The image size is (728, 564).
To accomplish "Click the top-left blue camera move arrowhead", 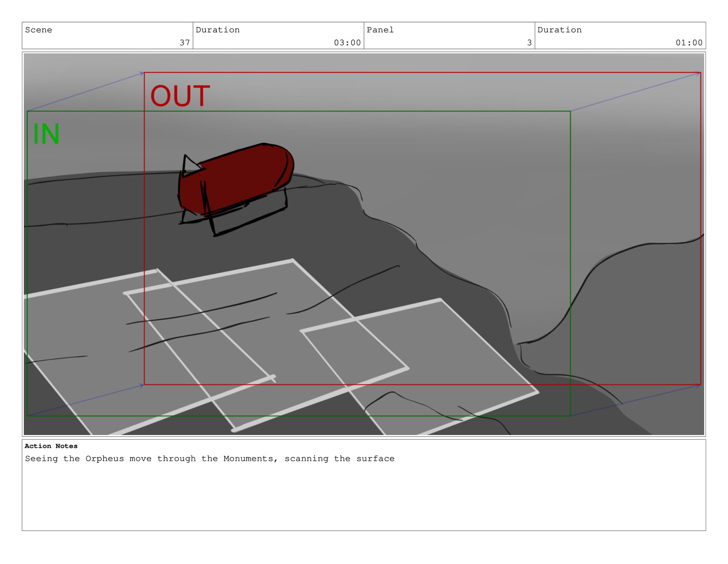I will (x=141, y=73).
